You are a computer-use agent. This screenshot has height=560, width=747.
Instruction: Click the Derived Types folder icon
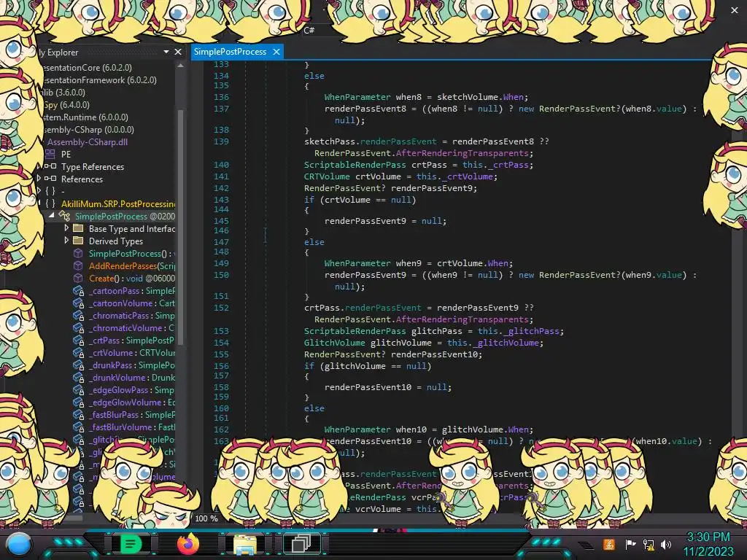point(78,241)
